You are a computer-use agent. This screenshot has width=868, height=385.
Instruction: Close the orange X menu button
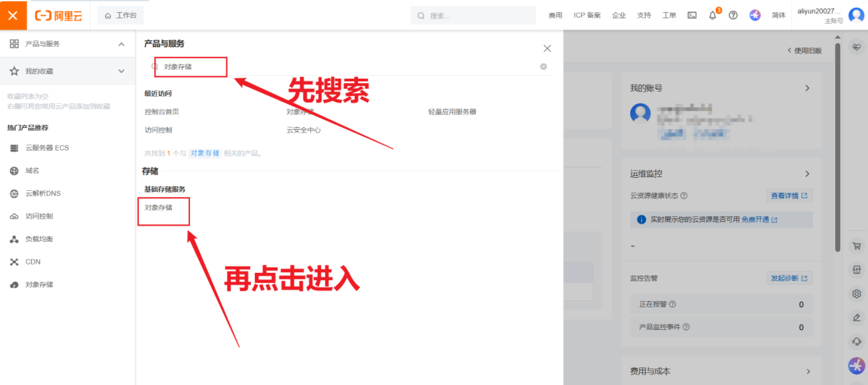coord(13,15)
